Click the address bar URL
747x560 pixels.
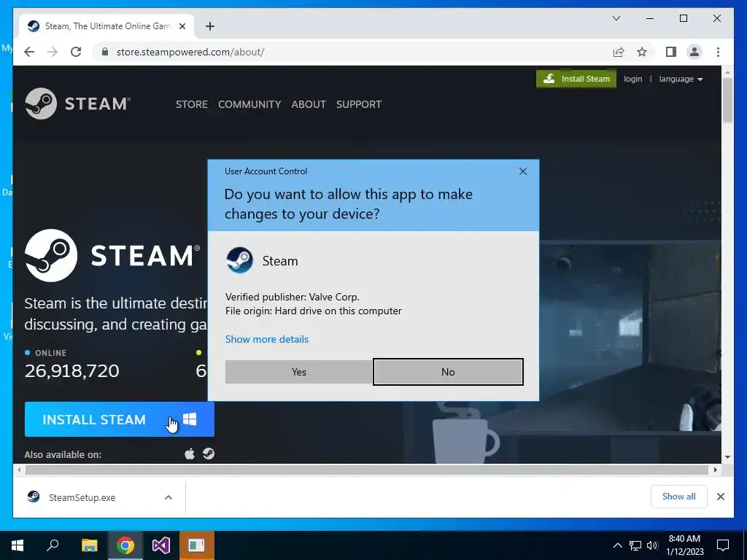pos(190,52)
